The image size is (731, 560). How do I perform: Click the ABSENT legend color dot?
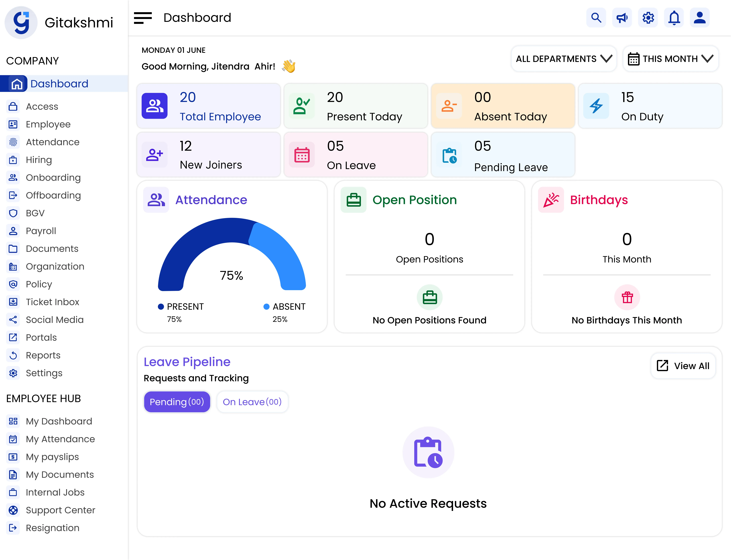tap(267, 307)
